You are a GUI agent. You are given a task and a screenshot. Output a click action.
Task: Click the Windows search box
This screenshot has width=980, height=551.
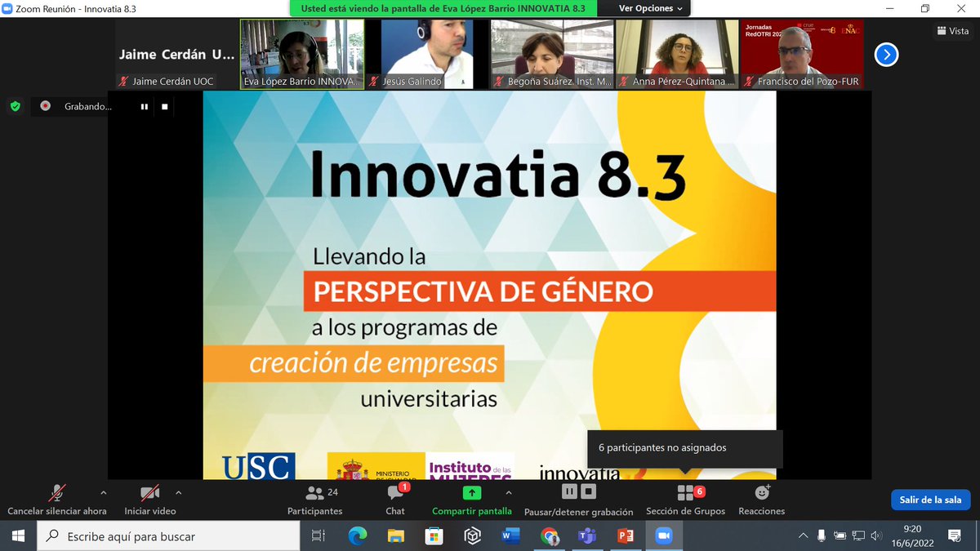(168, 536)
